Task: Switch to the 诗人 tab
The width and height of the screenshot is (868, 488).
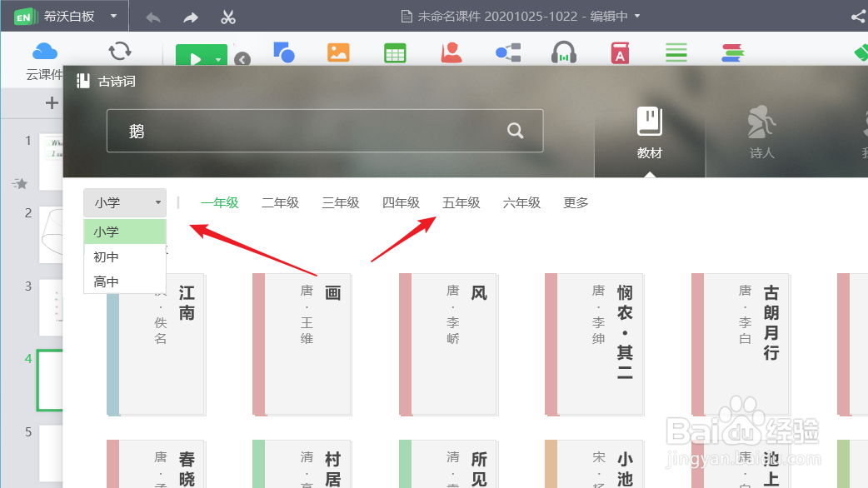Action: tap(761, 133)
